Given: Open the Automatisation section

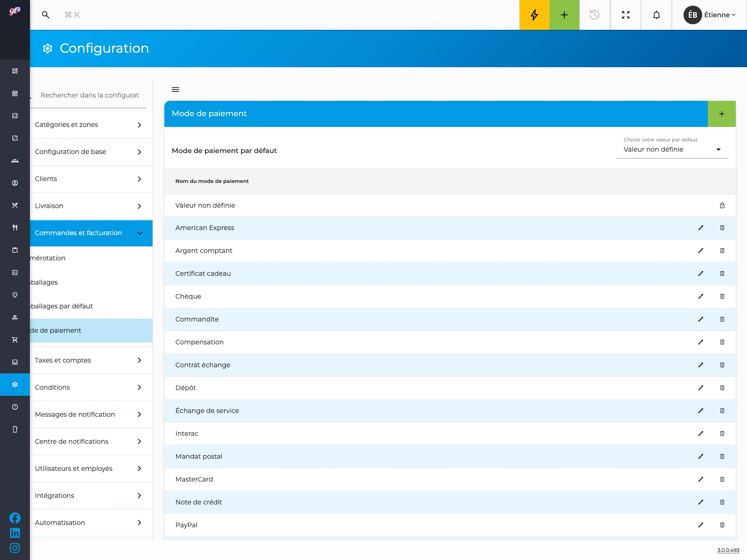Looking at the screenshot, I should coord(91,523).
